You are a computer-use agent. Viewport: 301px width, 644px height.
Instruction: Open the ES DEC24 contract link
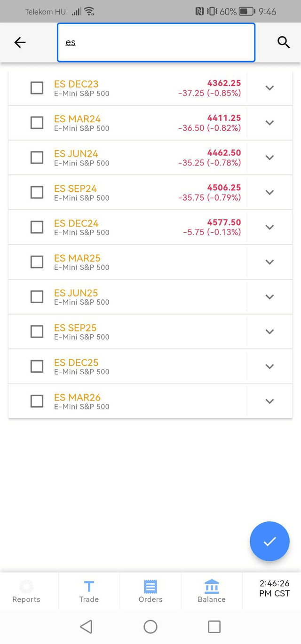pos(78,223)
